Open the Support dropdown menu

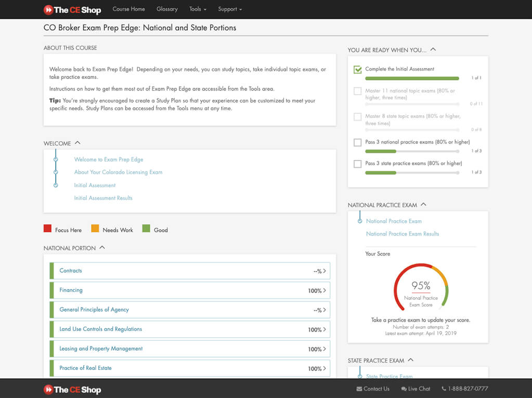point(230,9)
